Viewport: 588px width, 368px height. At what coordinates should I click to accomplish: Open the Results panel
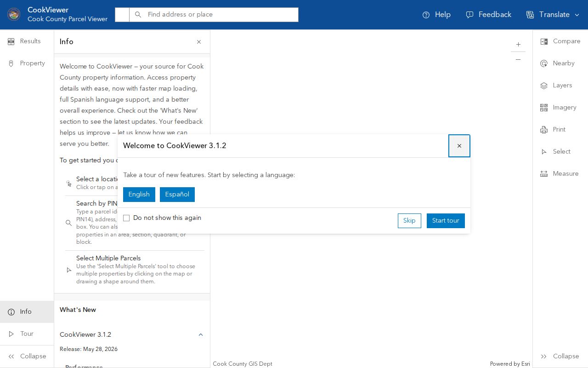(27, 41)
